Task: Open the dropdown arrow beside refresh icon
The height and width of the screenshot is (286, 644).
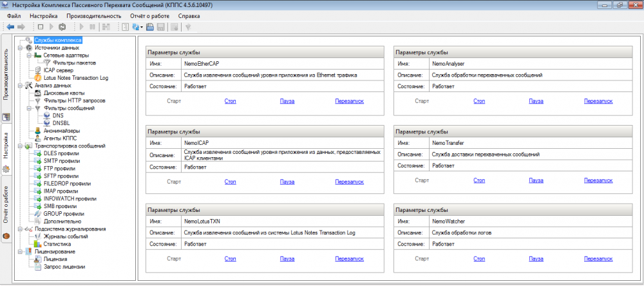Action: [x=142, y=28]
